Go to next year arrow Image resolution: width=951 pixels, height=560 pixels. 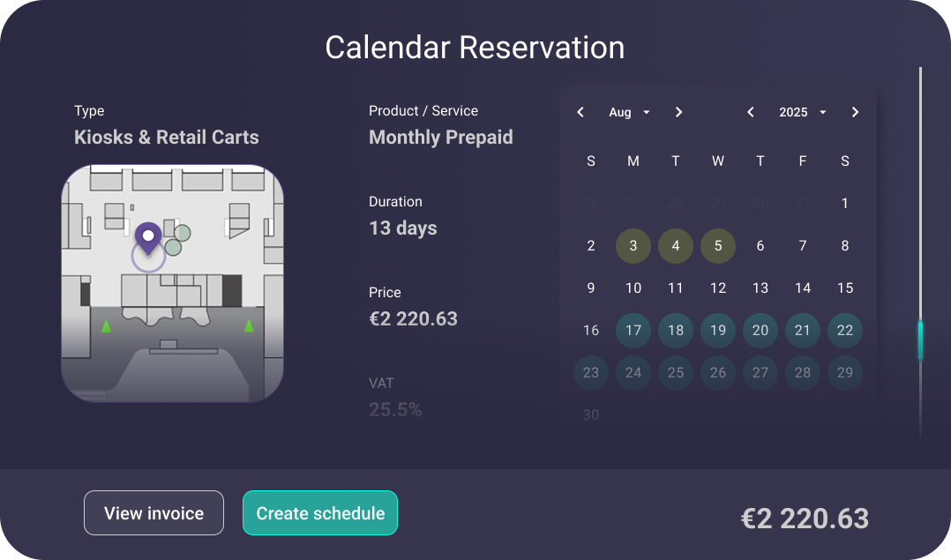(855, 112)
